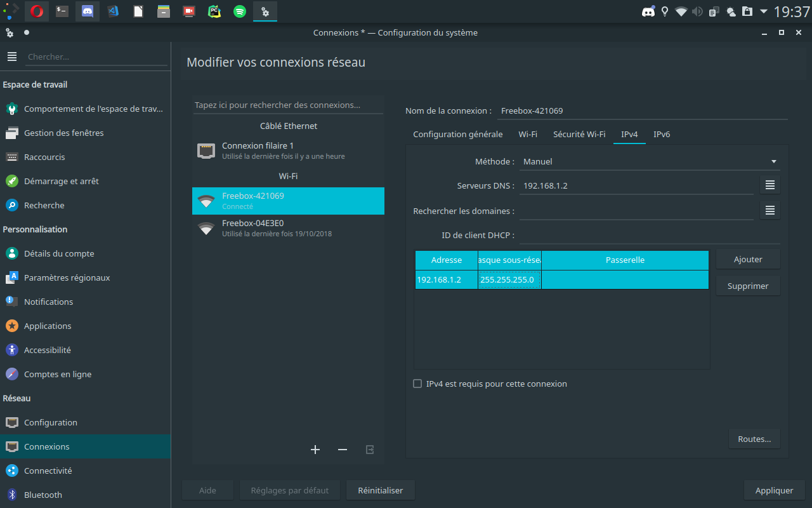
Task: Click the Discord taskbar icon
Action: click(x=87, y=11)
